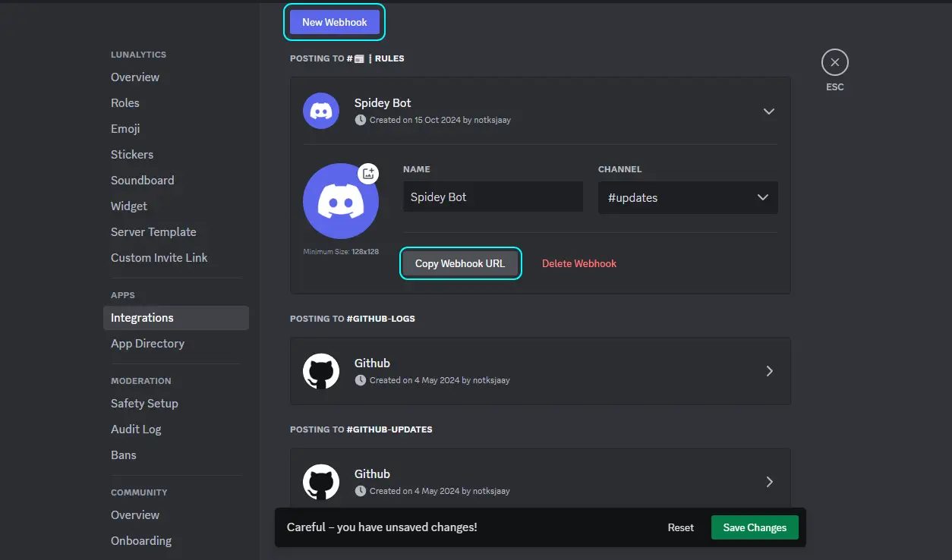Image resolution: width=952 pixels, height=560 pixels.
Task: Click the clock icon on the Github 4 May entry
Action: (x=360, y=379)
